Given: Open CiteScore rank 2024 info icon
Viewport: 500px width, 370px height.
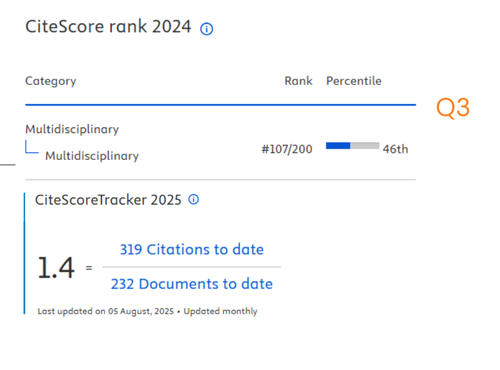Looking at the screenshot, I should (206, 29).
